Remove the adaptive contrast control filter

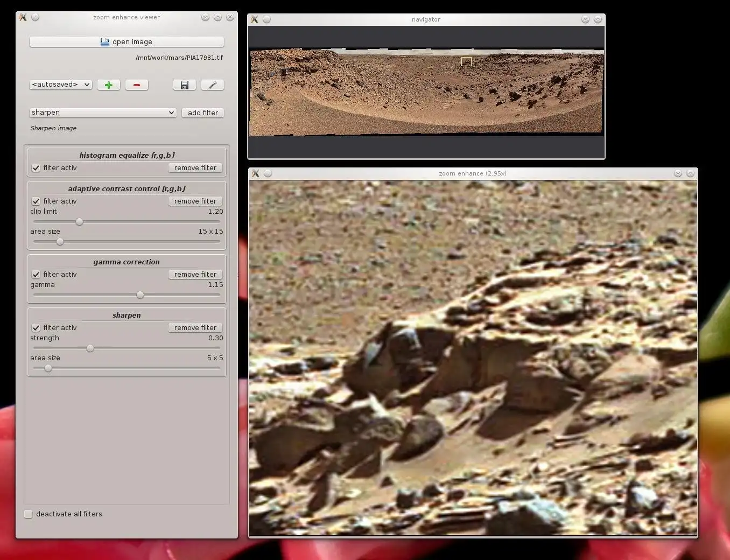pos(195,201)
